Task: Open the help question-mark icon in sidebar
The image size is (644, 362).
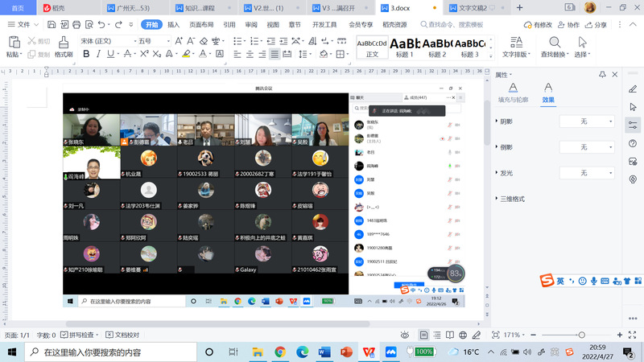Action: pos(633,143)
